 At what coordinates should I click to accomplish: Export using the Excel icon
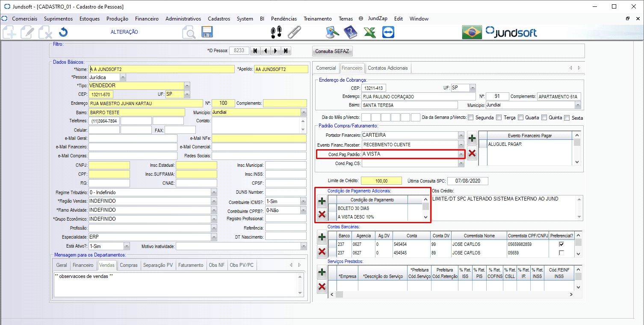(x=369, y=32)
